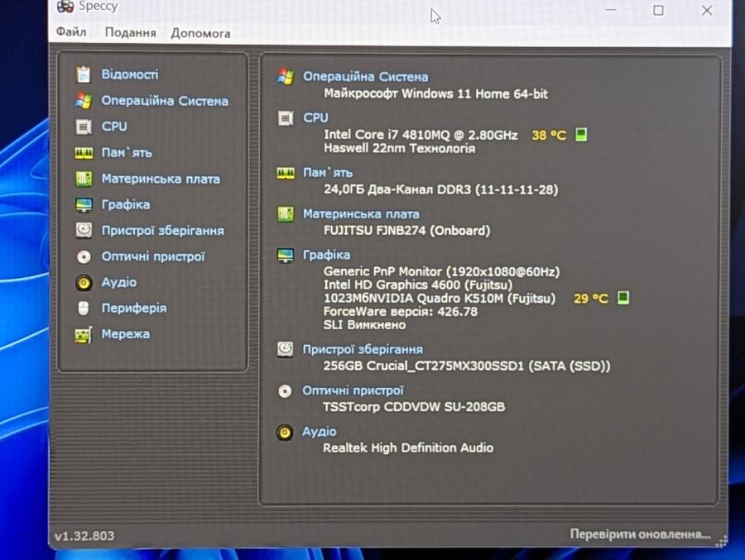Viewport: 745px width, 560px height.
Task: Click the sidebar CPU chip icon
Action: point(84,127)
